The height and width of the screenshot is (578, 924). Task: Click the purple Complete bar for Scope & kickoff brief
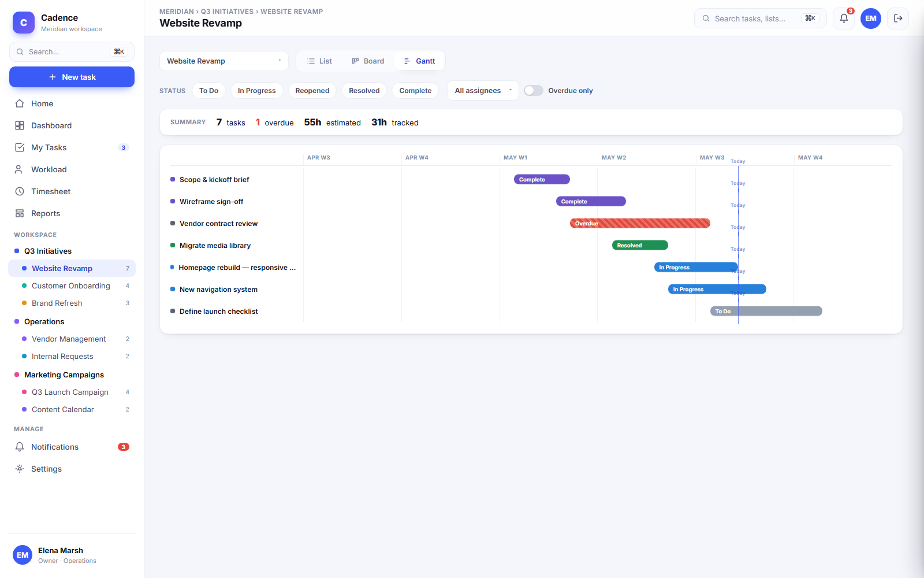[x=542, y=179]
